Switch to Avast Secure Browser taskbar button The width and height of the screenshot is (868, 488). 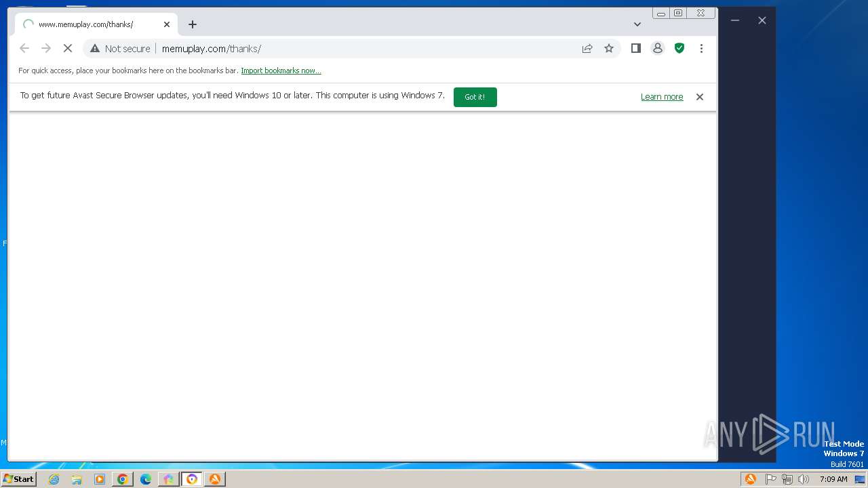coord(192,479)
